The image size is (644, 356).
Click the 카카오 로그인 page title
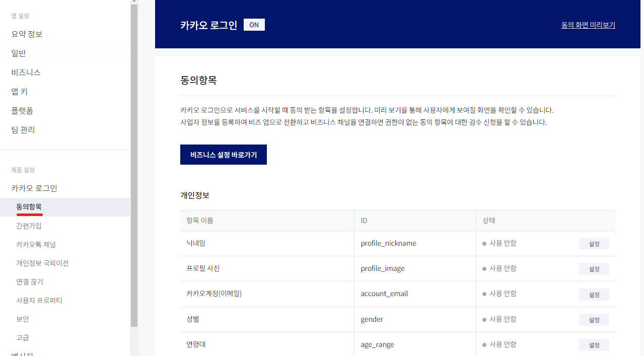tap(209, 25)
